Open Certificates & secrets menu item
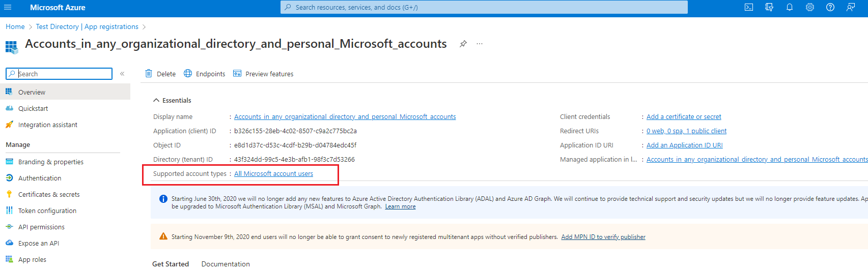This screenshot has height=271, width=868. (65, 194)
